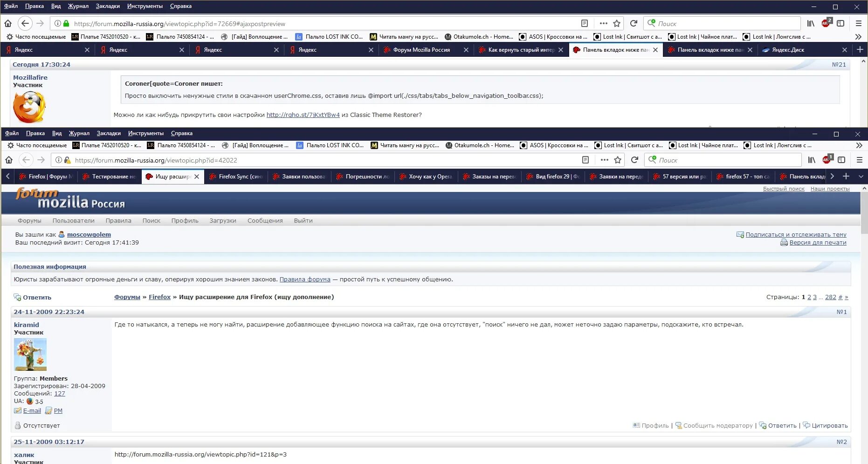Click Выйти nav link

pos(303,220)
